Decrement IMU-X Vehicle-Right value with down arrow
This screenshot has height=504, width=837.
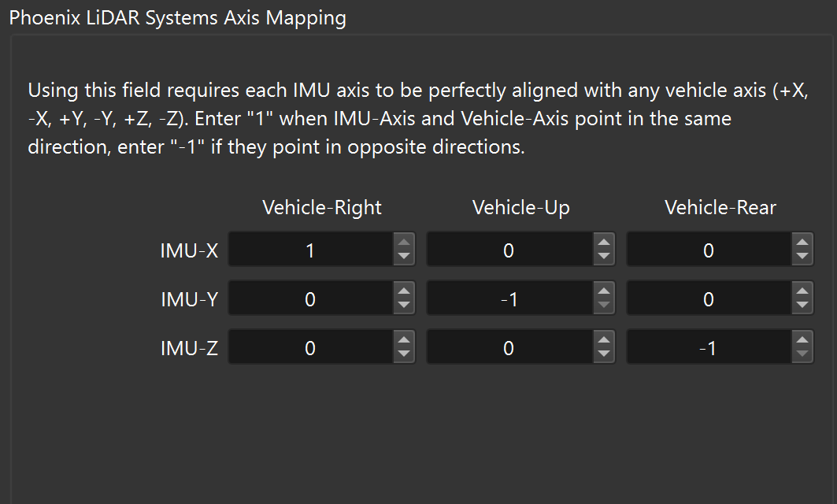pyautogui.click(x=404, y=257)
